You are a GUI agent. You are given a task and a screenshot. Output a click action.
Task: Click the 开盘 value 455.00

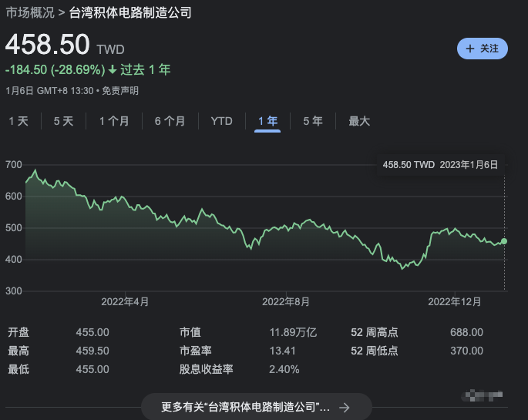(92, 332)
